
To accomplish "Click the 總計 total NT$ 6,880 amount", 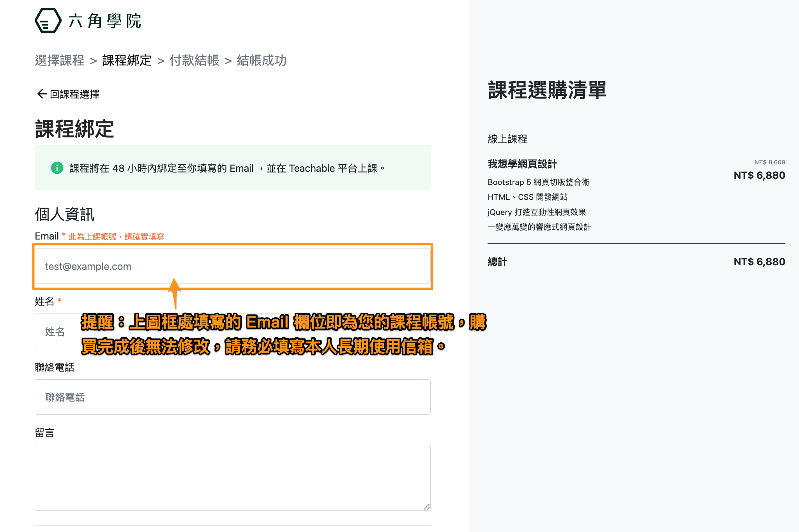I will pos(759,262).
